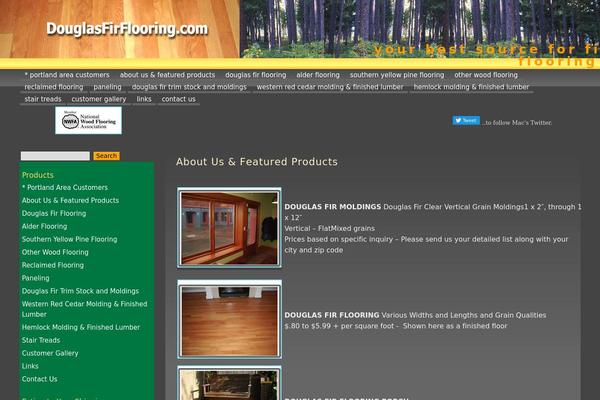The image size is (600, 400).
Task: Open sidebar 'Douglas Fir Flooring' link
Action: coord(54,214)
